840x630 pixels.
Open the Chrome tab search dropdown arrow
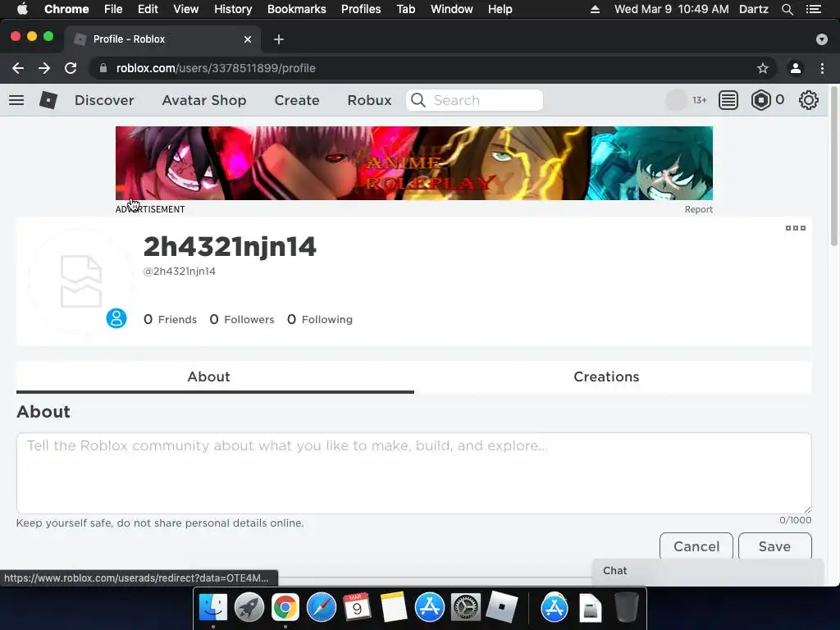822,39
